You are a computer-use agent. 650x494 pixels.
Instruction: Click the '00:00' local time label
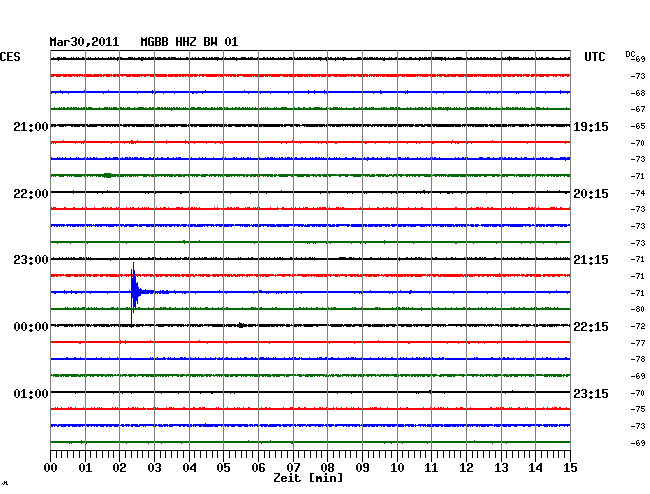[31, 327]
